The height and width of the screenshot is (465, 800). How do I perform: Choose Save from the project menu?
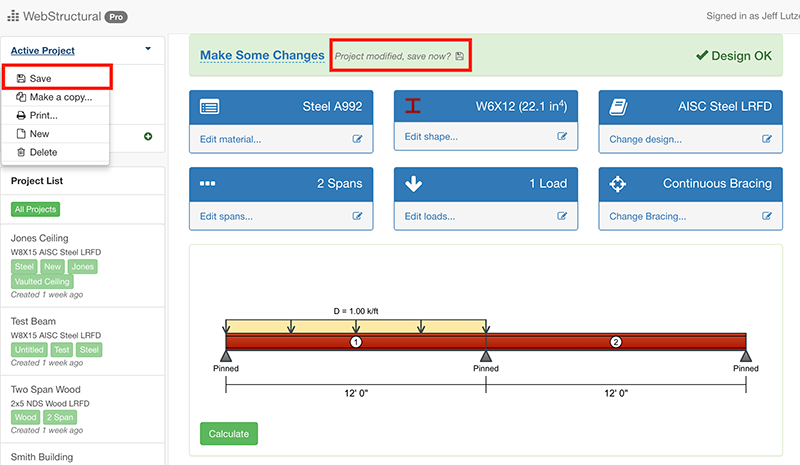56,78
